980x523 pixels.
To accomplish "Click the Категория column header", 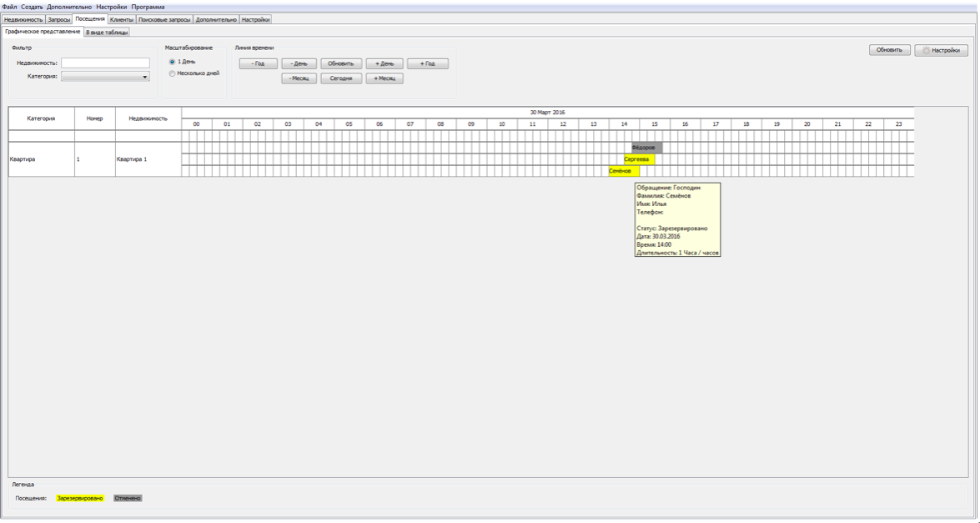I will (41, 118).
